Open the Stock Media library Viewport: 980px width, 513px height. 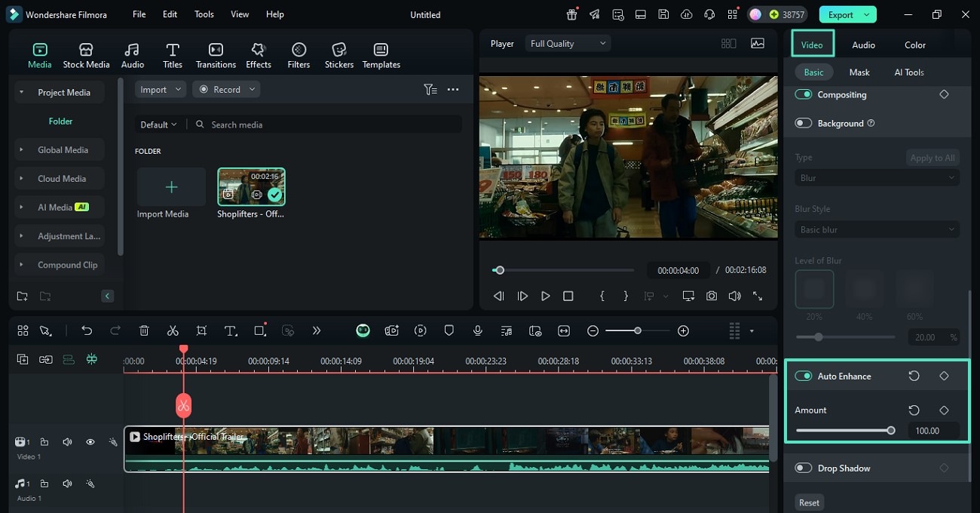86,55
